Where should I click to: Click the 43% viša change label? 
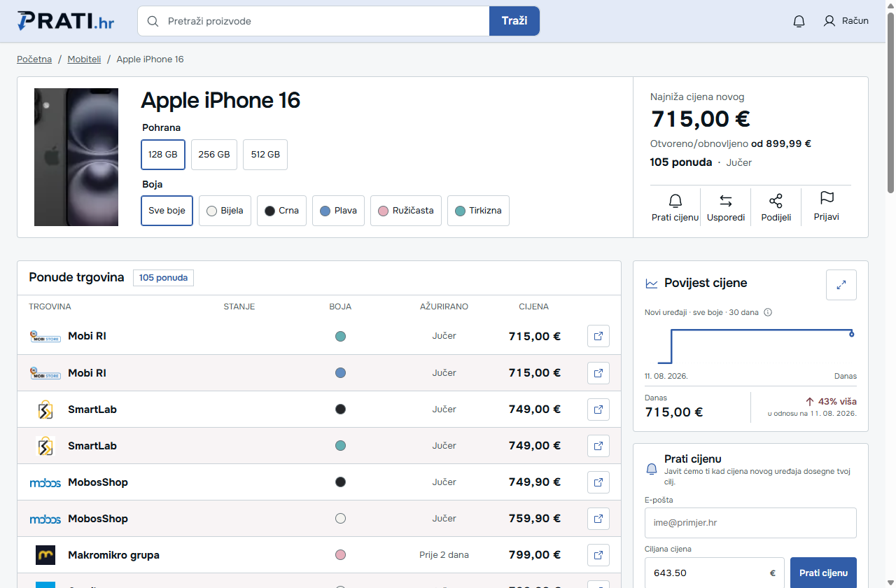tap(831, 402)
